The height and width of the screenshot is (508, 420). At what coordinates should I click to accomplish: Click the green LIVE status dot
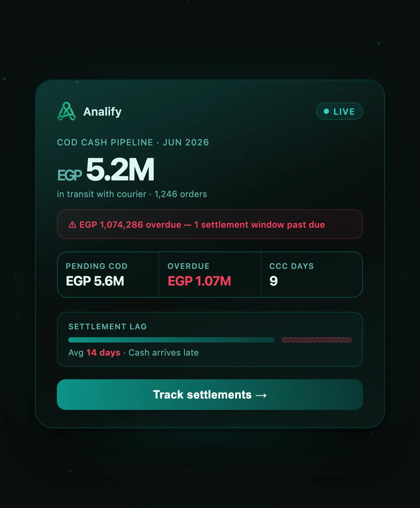[326, 111]
